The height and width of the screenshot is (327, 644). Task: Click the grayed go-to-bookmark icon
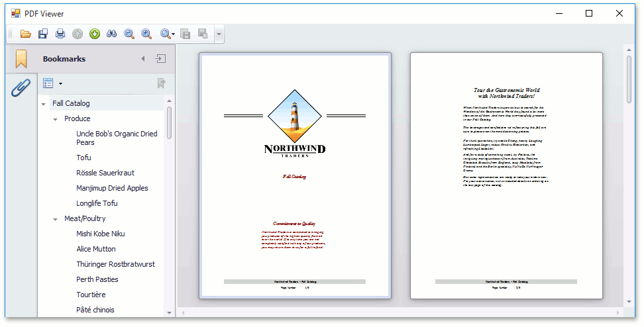[162, 83]
